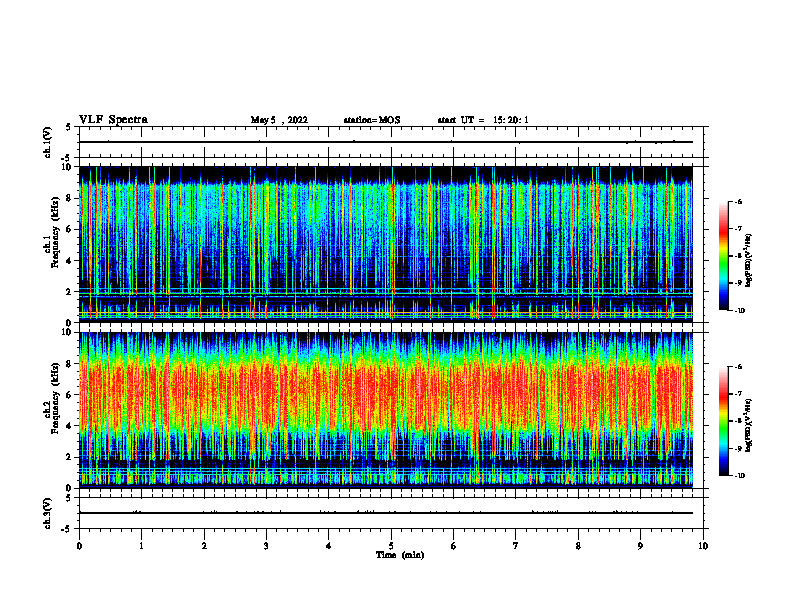Click the last time axis tick label "10"
Screen dimensions: 792x612
pyautogui.click(x=703, y=546)
